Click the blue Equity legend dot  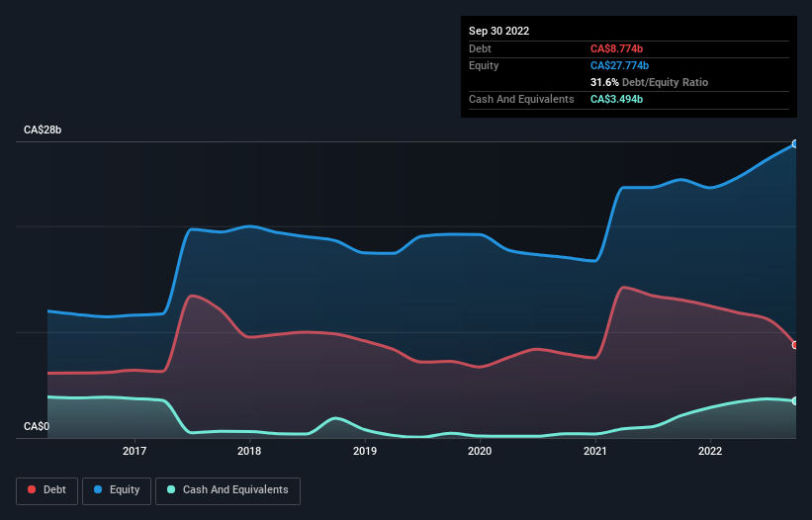click(x=98, y=489)
